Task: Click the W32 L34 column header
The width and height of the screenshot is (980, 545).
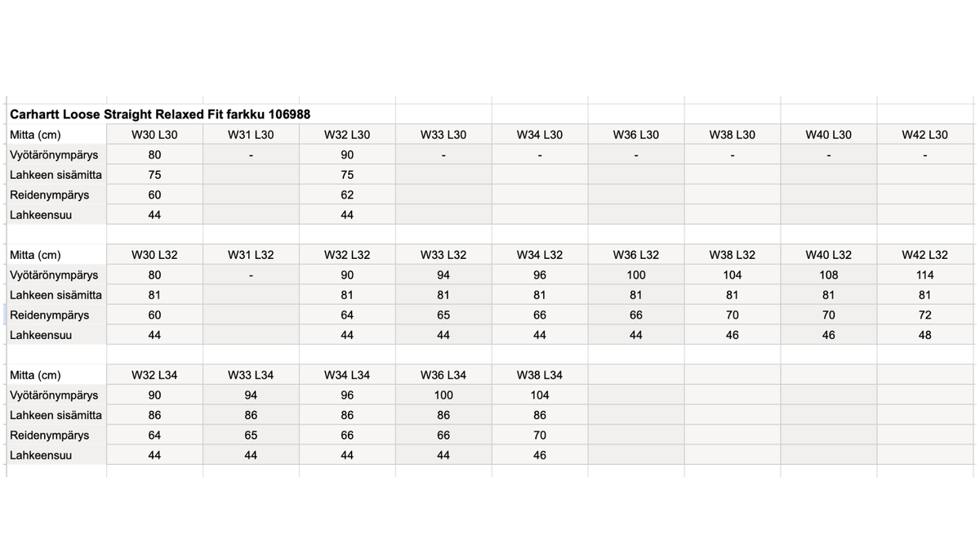Action: pyautogui.click(x=154, y=375)
